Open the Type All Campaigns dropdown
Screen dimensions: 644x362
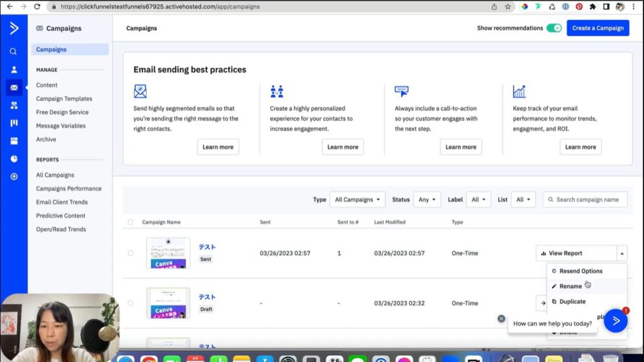coord(357,200)
